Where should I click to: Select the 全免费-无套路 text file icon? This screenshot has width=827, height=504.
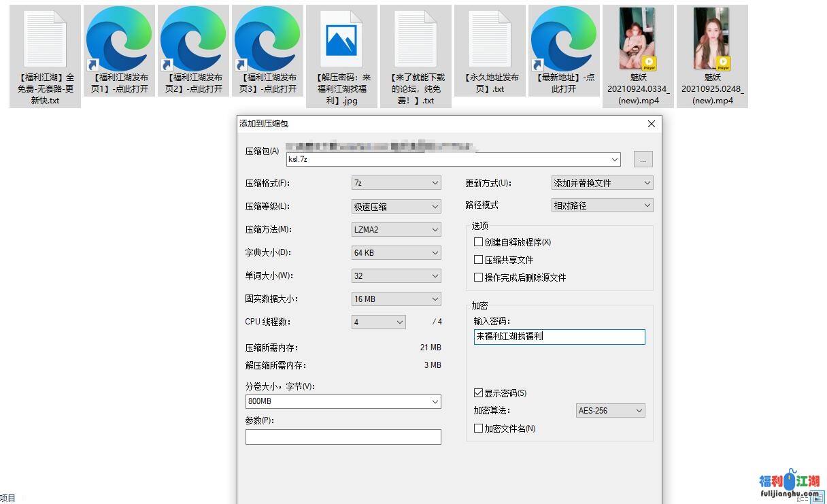tap(45, 39)
